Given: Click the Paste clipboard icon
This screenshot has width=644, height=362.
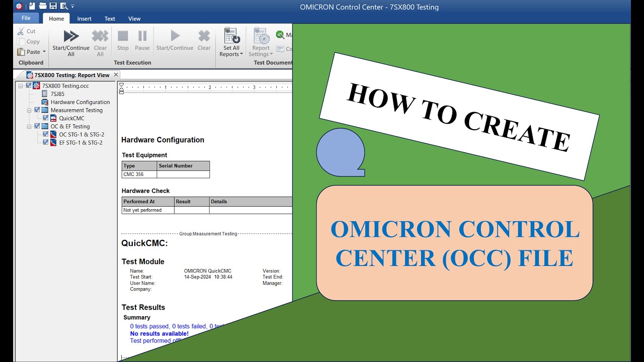Looking at the screenshot, I should 21,52.
